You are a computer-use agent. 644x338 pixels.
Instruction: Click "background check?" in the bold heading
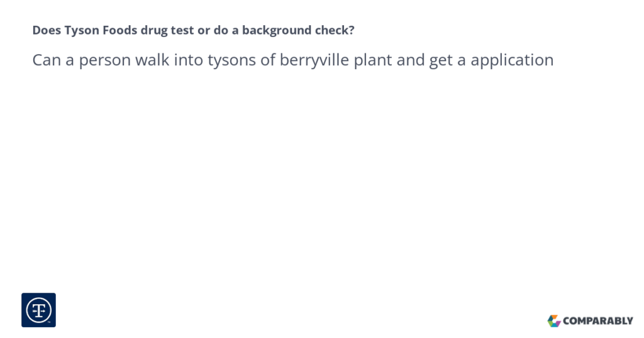pos(298,30)
